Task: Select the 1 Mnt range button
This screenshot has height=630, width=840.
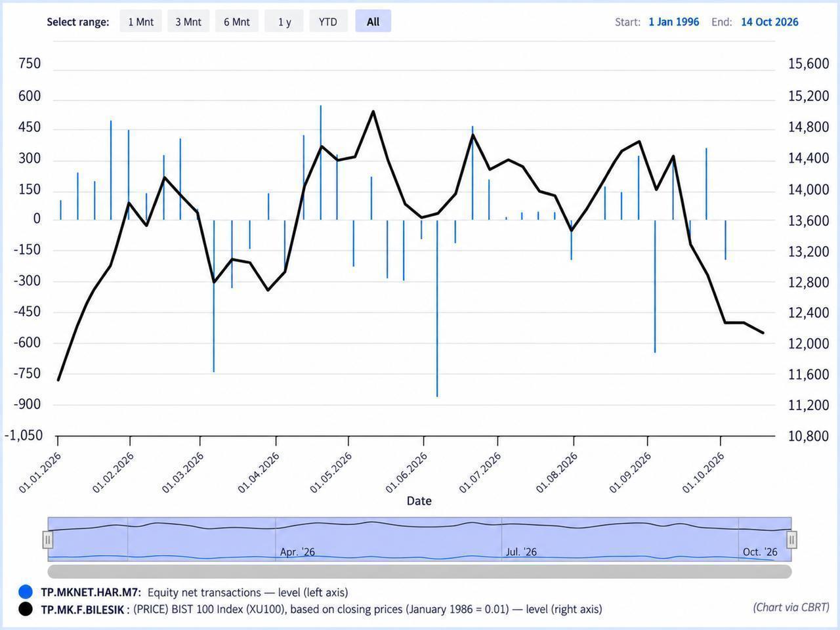Action: click(x=140, y=22)
